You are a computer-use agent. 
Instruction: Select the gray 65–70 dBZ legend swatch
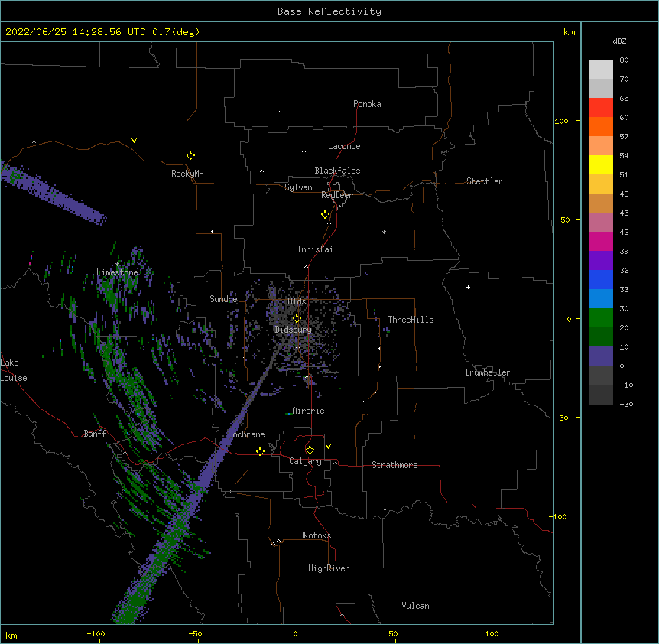coord(601,88)
